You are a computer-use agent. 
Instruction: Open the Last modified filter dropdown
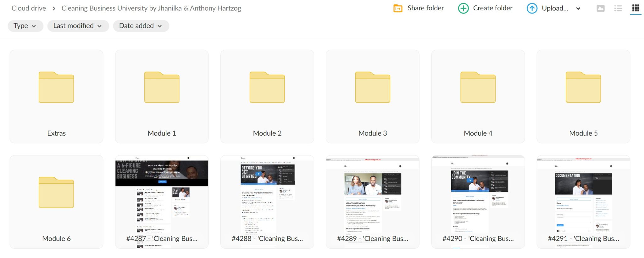[78, 26]
